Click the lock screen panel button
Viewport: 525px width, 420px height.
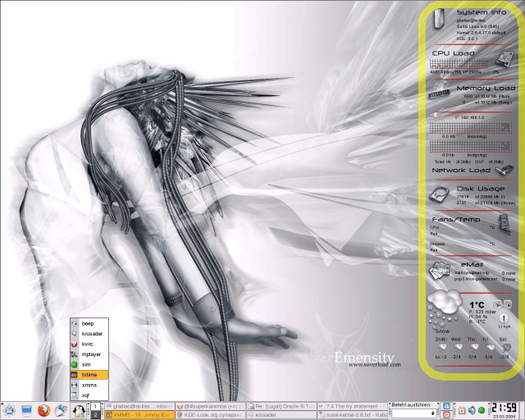point(446,406)
